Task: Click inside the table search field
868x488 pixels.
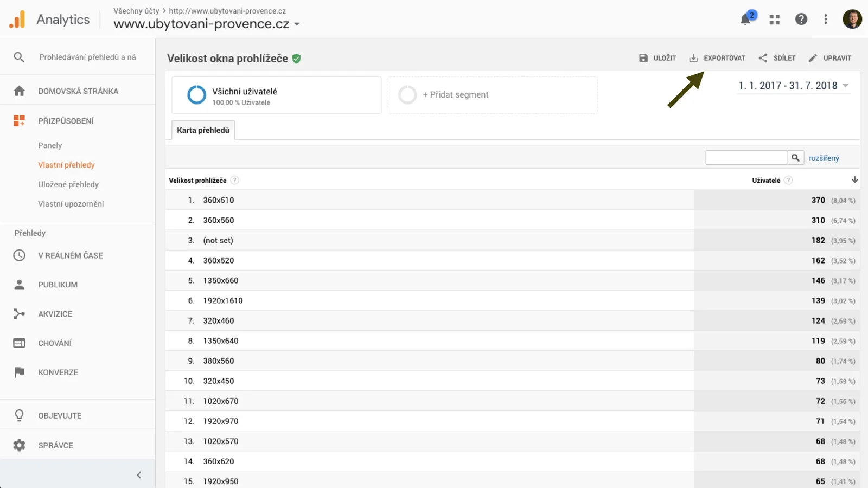Action: coord(746,157)
